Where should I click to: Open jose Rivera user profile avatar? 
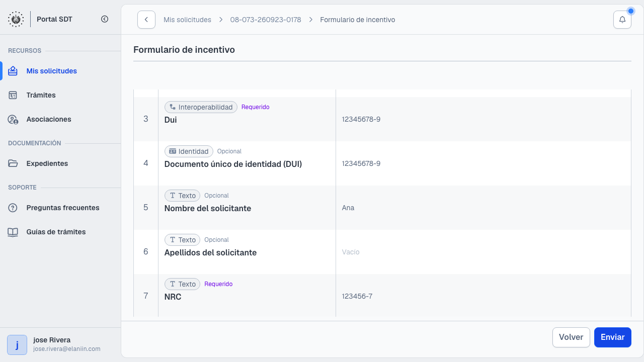pos(17,345)
